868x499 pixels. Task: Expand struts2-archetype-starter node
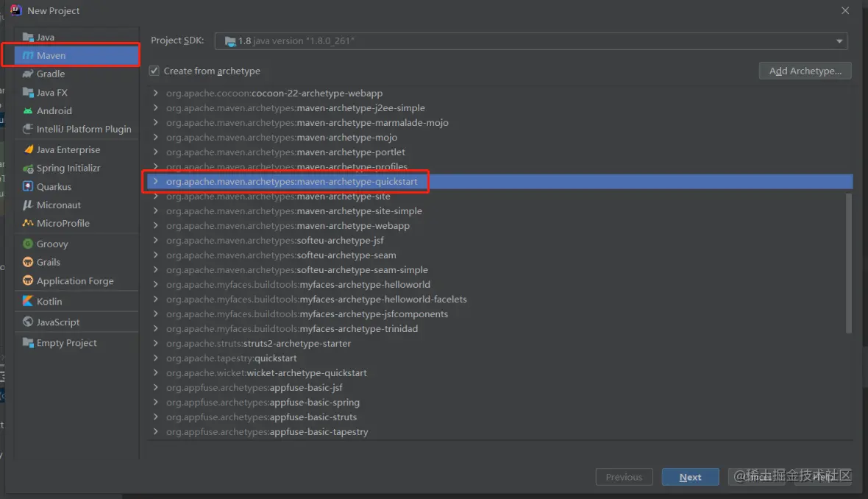[x=155, y=344]
